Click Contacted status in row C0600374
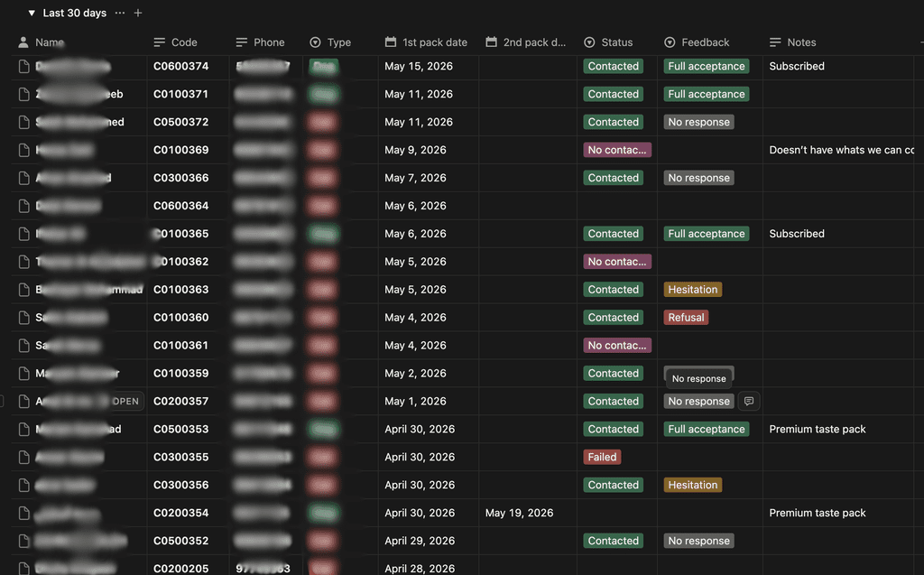The height and width of the screenshot is (575, 924). tap(613, 66)
